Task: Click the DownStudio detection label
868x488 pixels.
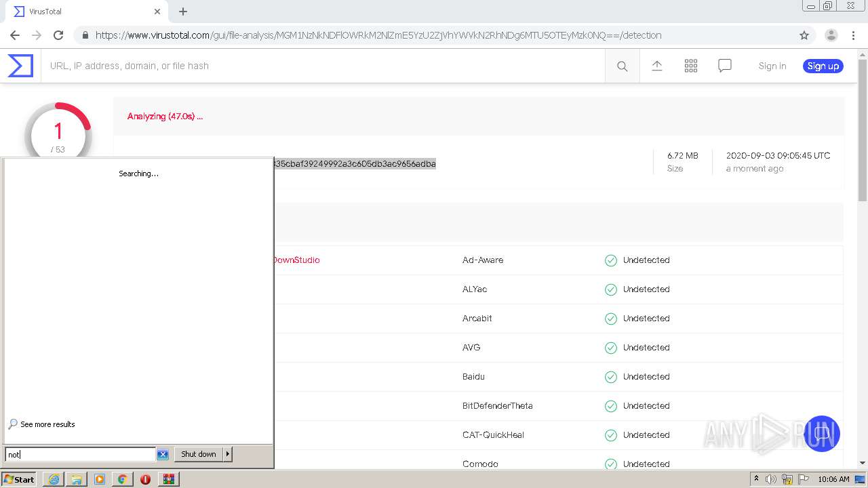Action: coord(296,260)
